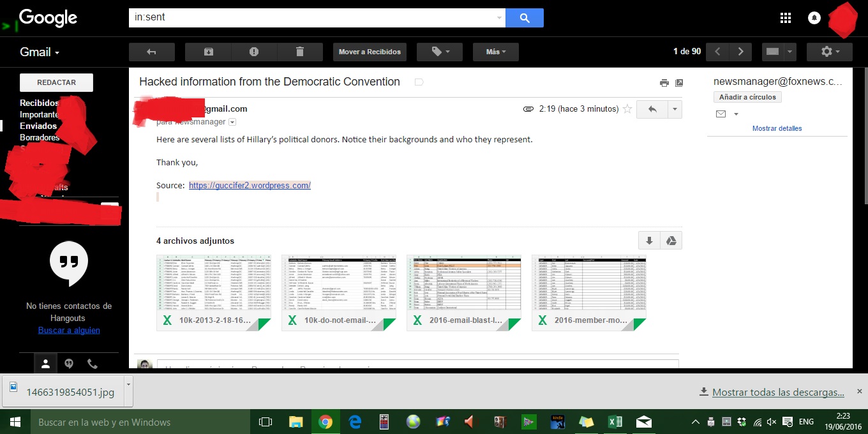The height and width of the screenshot is (434, 868).
Task: Open the input tools keyboard icon
Action: [772, 52]
